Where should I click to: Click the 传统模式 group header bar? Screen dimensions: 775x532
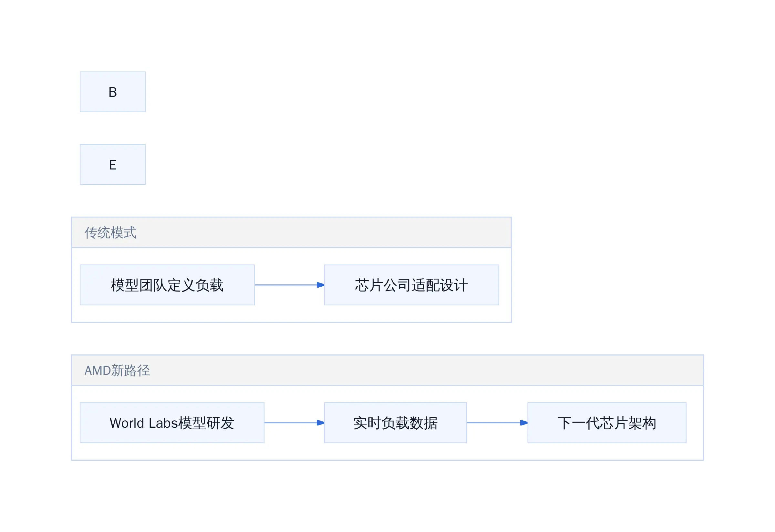[x=292, y=233]
